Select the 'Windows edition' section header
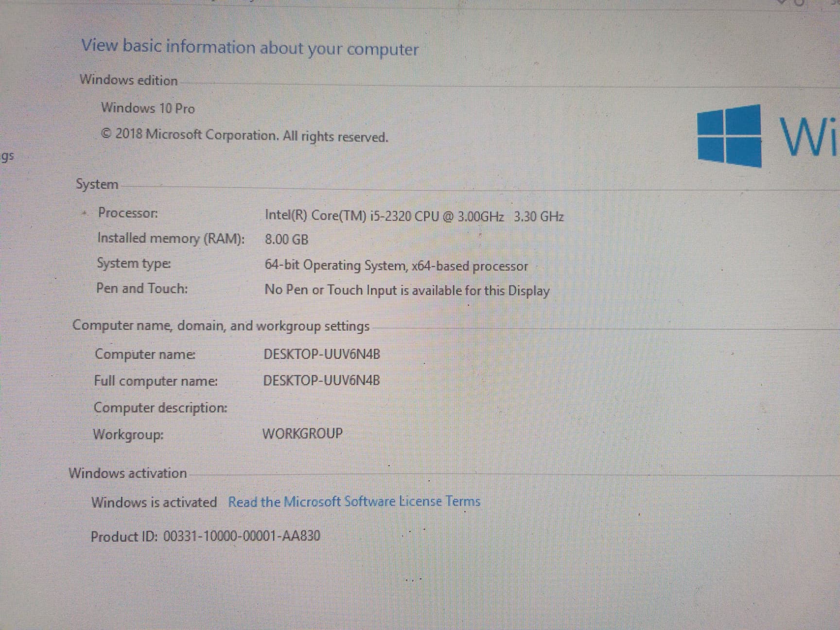 click(x=129, y=80)
